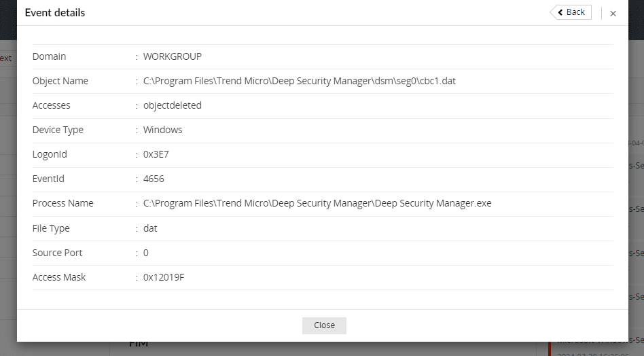644x356 pixels.
Task: Select the EventId field label
Action: pyautogui.click(x=48, y=179)
